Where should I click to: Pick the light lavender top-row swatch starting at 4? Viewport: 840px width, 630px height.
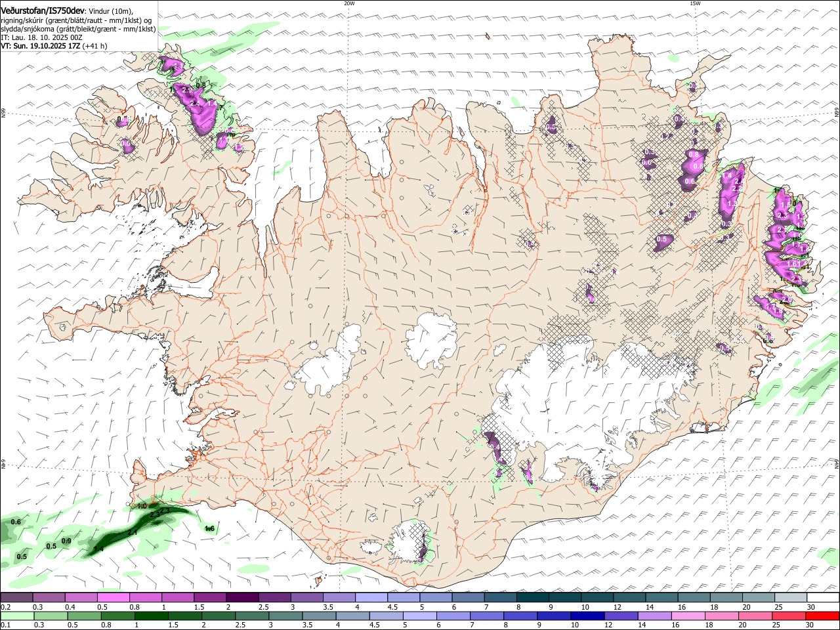pyautogui.click(x=371, y=597)
